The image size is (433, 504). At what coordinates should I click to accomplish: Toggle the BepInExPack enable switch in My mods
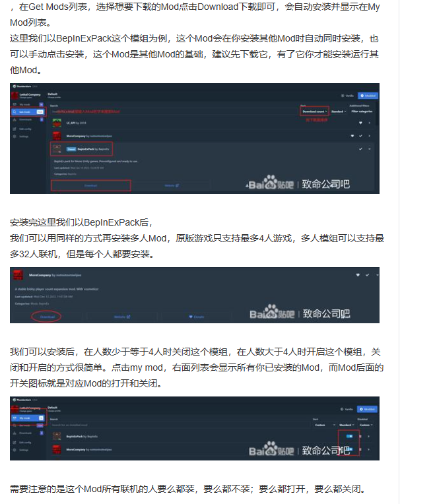349,436
